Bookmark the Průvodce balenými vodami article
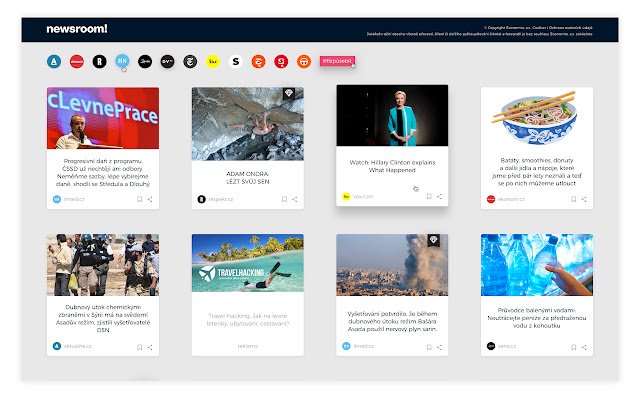Viewport: 640px width, 400px height. 573,347
